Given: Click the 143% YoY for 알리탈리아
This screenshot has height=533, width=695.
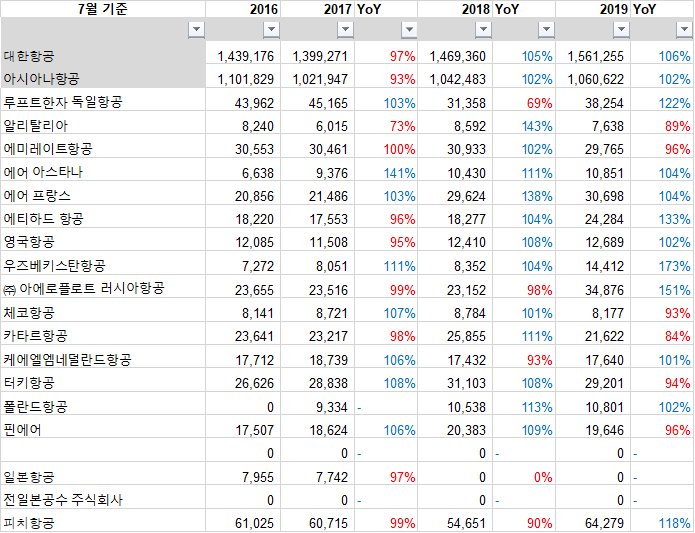Looking at the screenshot, I should pyautogui.click(x=537, y=126).
